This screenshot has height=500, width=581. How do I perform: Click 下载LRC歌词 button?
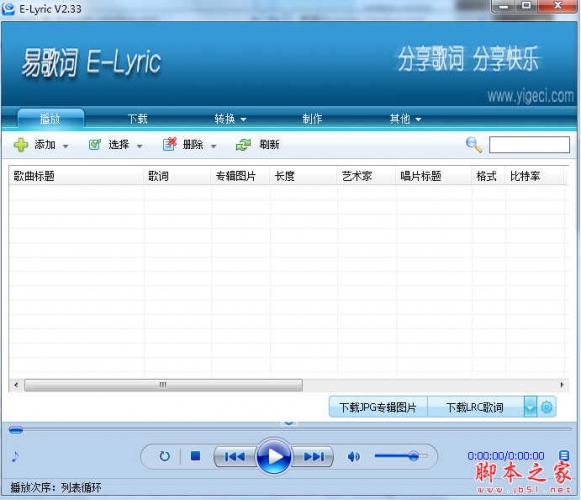pos(475,407)
